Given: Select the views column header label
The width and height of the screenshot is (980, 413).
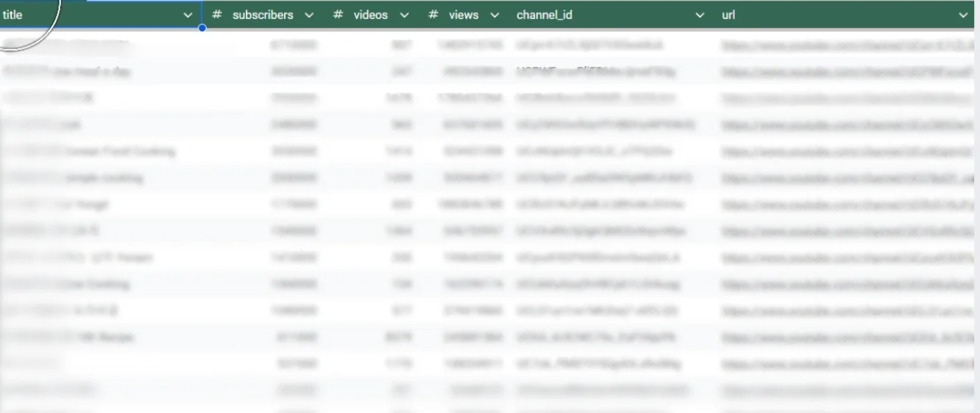Looking at the screenshot, I should pos(464,15).
